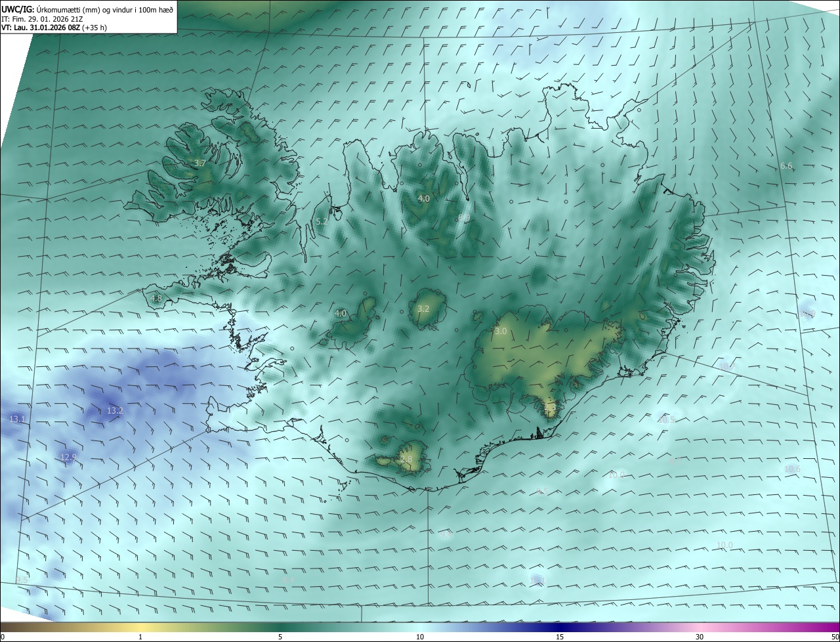Click the 2.8 value on the southern glacier

(407, 459)
